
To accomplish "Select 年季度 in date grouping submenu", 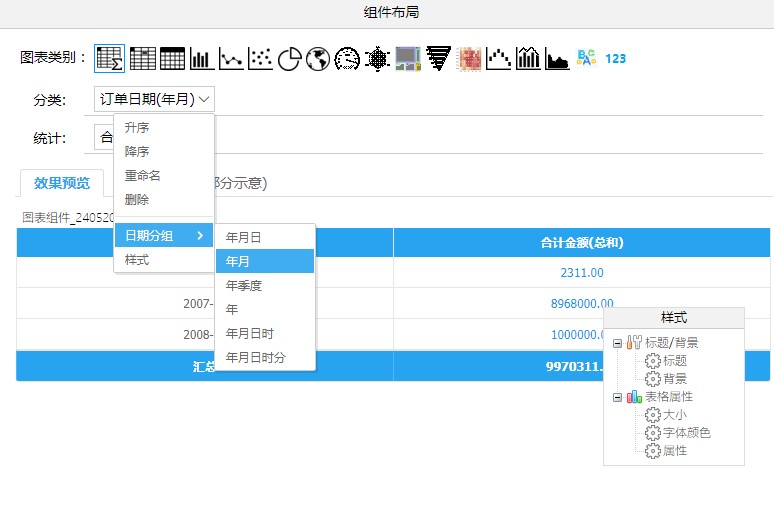I will (244, 285).
